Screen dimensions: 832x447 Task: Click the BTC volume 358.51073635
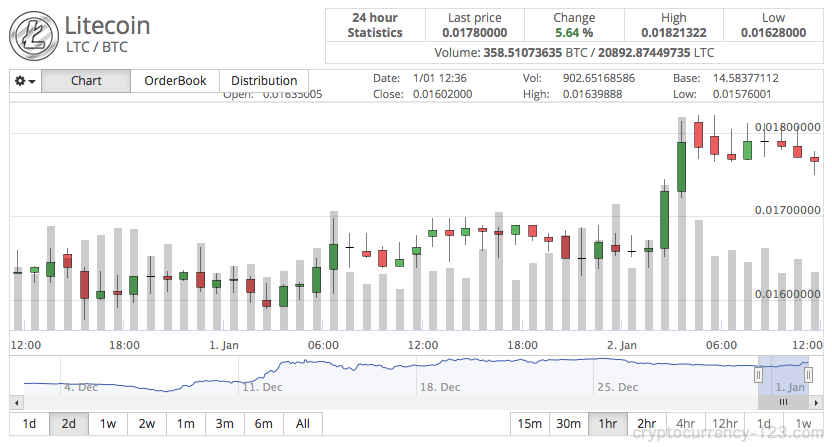tap(522, 53)
